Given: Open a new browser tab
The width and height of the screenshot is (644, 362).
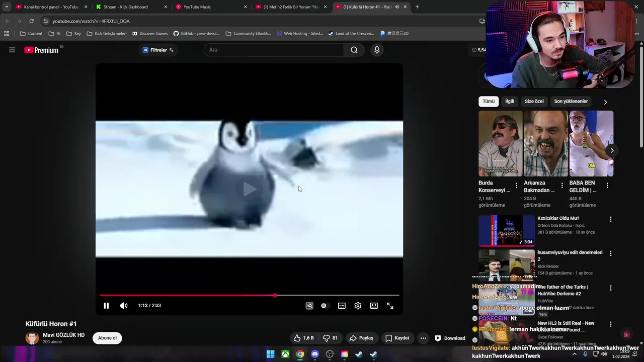Looking at the screenshot, I should pos(417,7).
